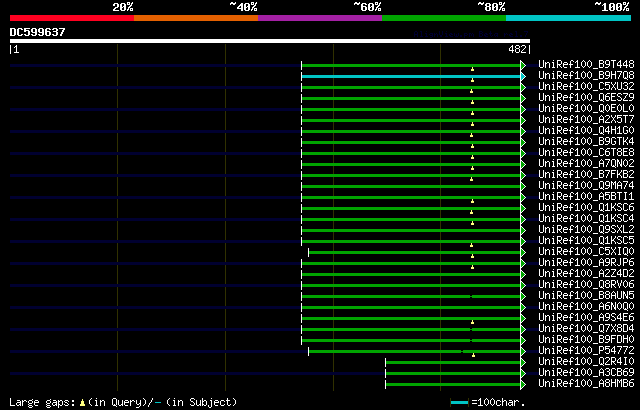
Task: Click the Large gaps legend text
Action: click(x=42, y=403)
